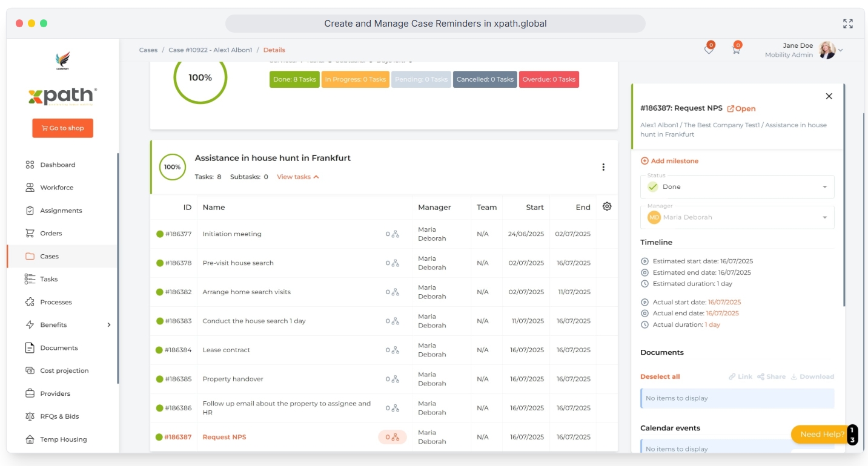Click the wishlist heart icon in header
868x466 pixels.
coord(709,50)
